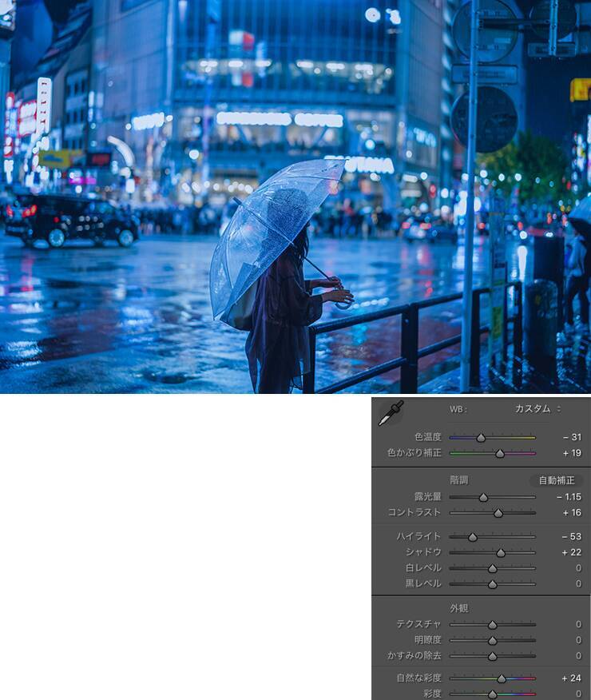
Task: Click the 黒レベル slider handle
Action: pyautogui.click(x=492, y=584)
